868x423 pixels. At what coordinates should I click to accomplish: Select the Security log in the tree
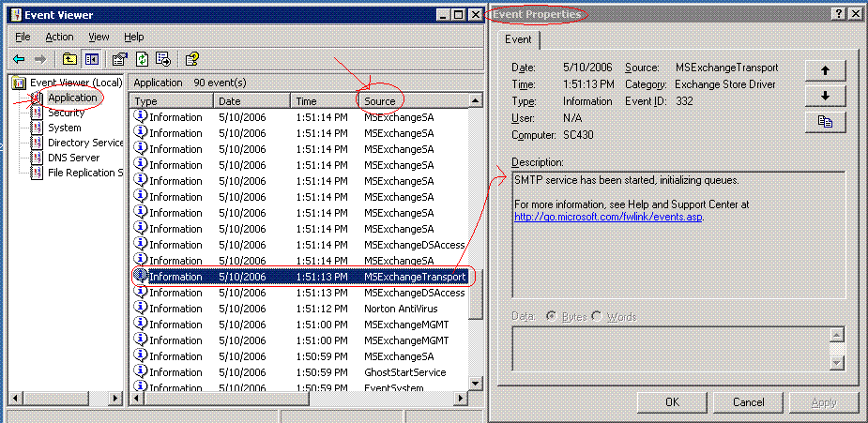(66, 113)
